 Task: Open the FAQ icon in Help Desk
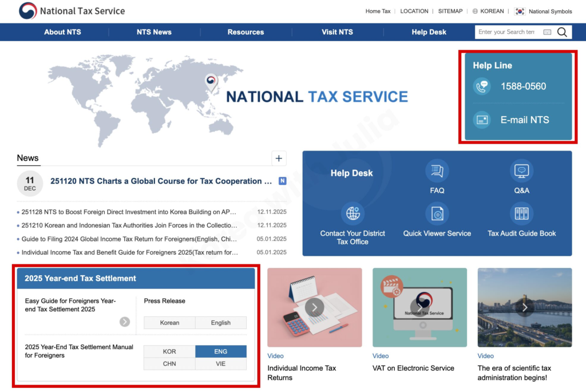pos(437,171)
